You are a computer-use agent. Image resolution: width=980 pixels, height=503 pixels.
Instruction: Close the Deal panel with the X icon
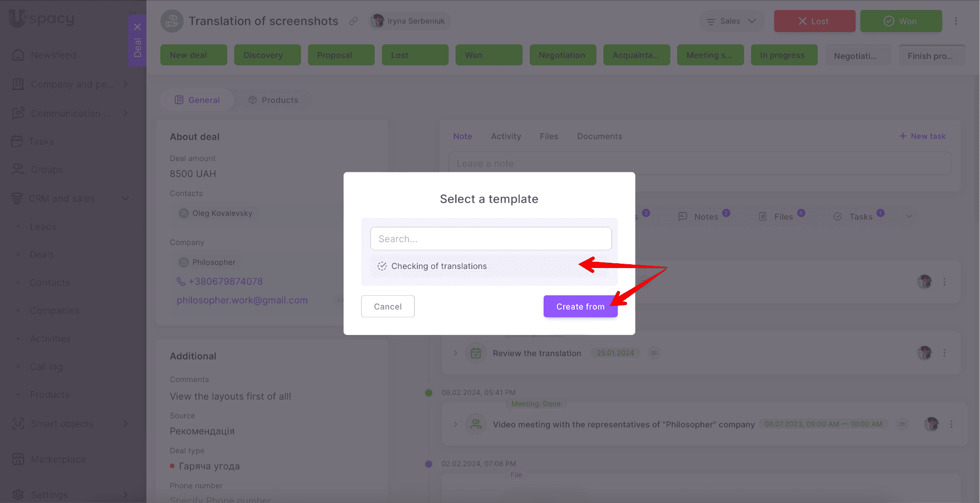coord(137,27)
